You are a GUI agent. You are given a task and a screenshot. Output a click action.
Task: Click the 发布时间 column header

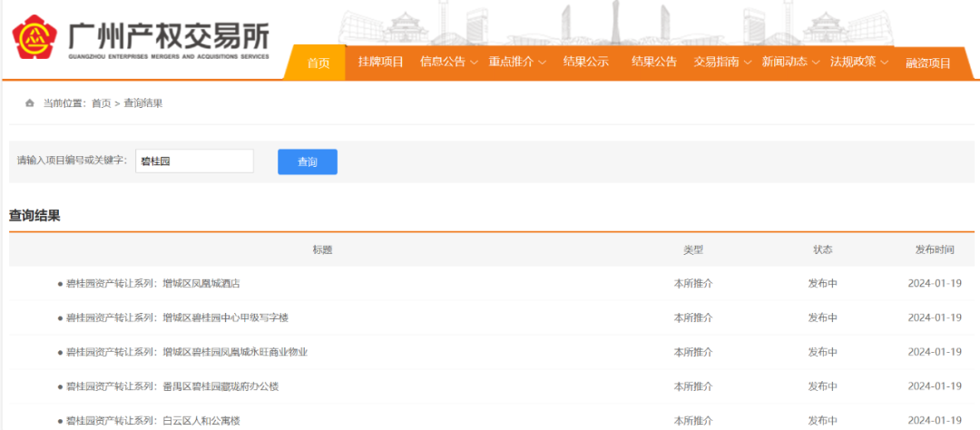[x=935, y=249]
